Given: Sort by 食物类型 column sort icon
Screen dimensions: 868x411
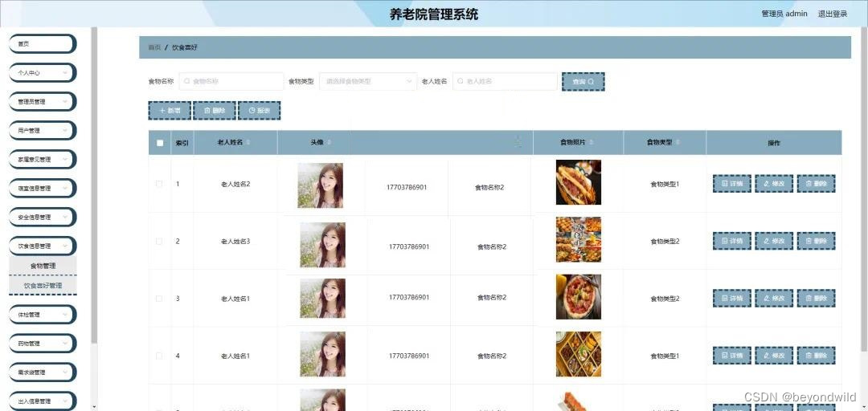Looking at the screenshot, I should click(678, 143).
